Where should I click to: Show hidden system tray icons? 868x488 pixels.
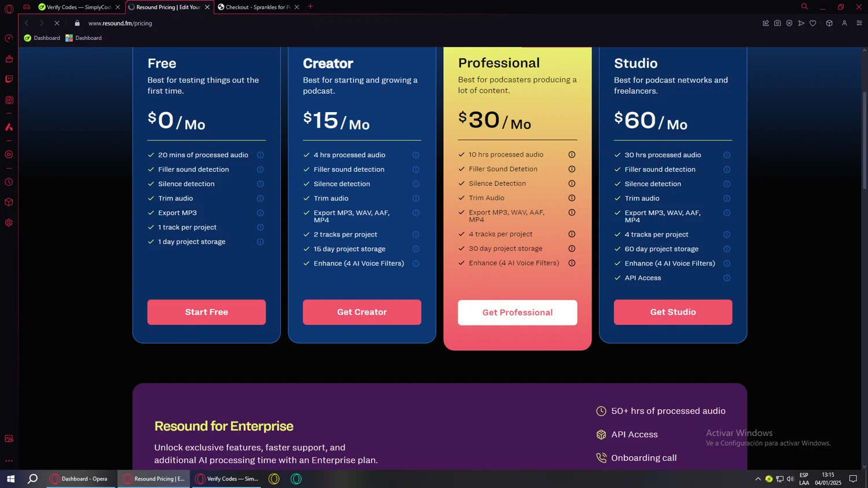coord(757,479)
